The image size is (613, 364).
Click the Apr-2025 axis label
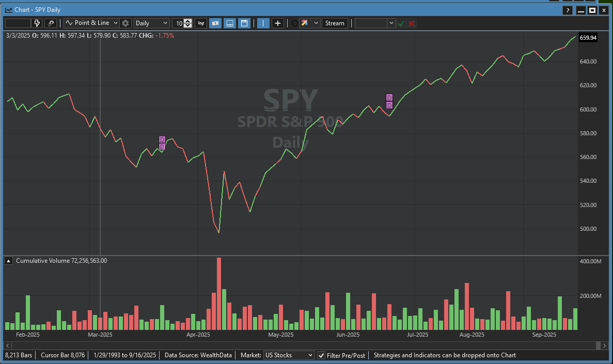(x=198, y=335)
